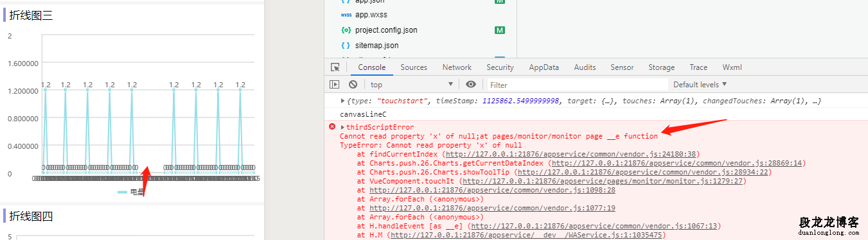Click the M badge next to project.config.json
This screenshot has width=868, height=240.
pos(499,30)
